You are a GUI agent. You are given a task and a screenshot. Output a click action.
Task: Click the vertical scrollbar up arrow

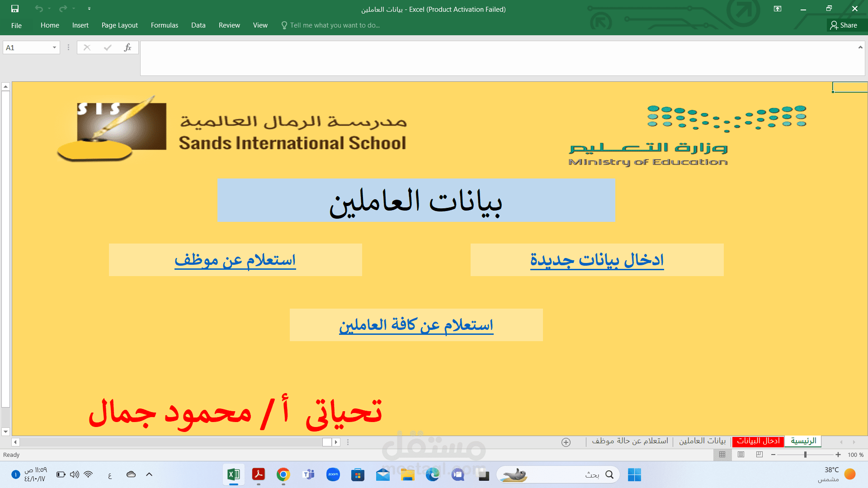[5, 86]
